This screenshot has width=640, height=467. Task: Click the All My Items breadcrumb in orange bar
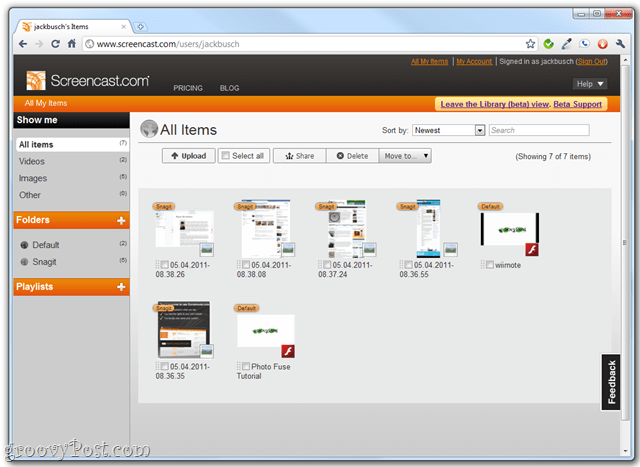(46, 103)
